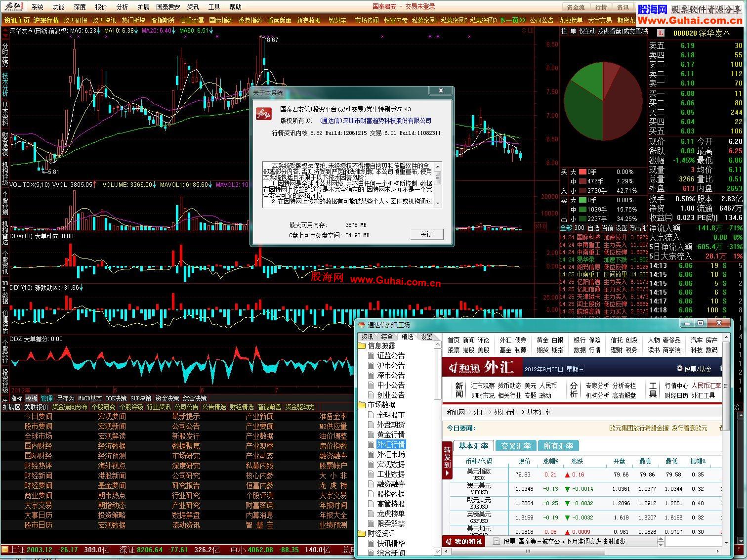This screenshot has width=747, height=560.
Task: Select 交叉汇率 tab on forex page
Action: (516, 446)
